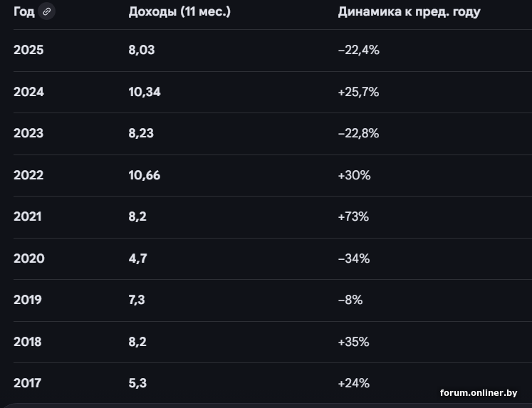
Task: Select the 2017 year cell
Action: pyautogui.click(x=28, y=383)
